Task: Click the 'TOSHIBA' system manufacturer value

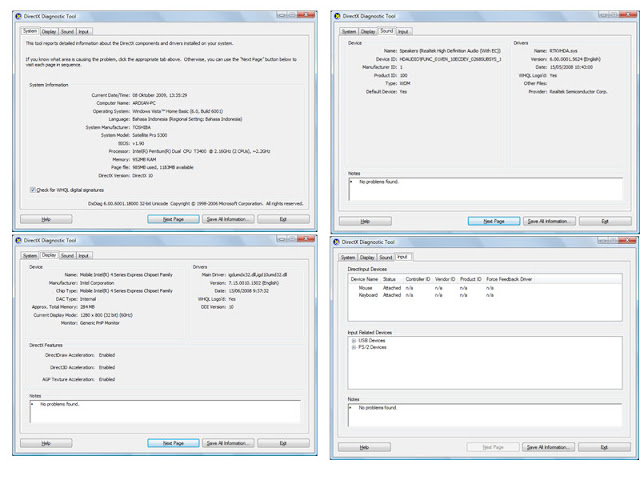Action: (x=142, y=127)
